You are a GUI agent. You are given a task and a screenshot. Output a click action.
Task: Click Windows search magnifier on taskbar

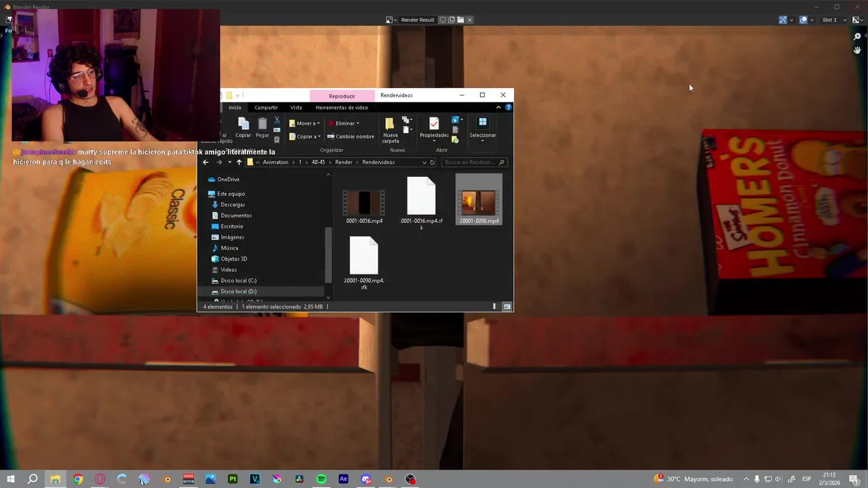(x=33, y=479)
